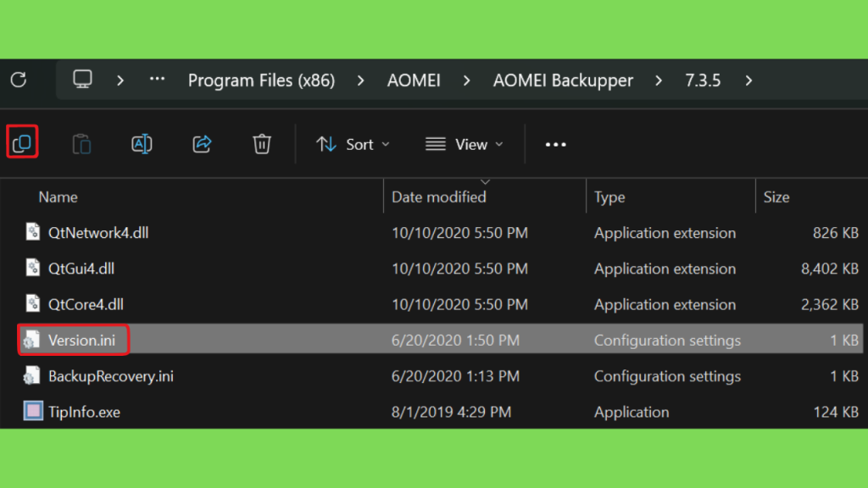Click the QtNetwork4.dll file icon
The image size is (868, 488).
[33, 232]
